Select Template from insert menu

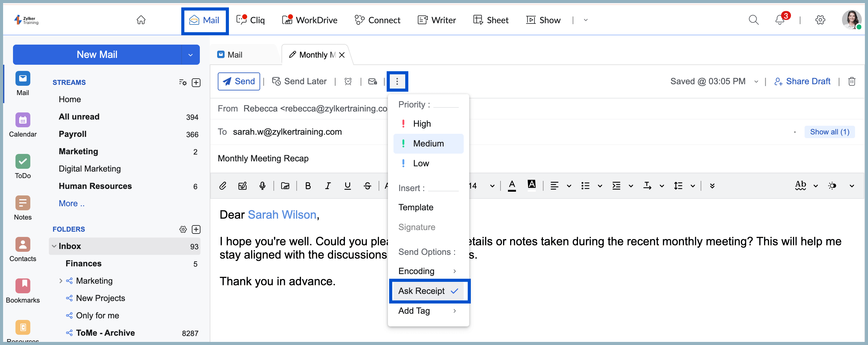click(x=415, y=207)
